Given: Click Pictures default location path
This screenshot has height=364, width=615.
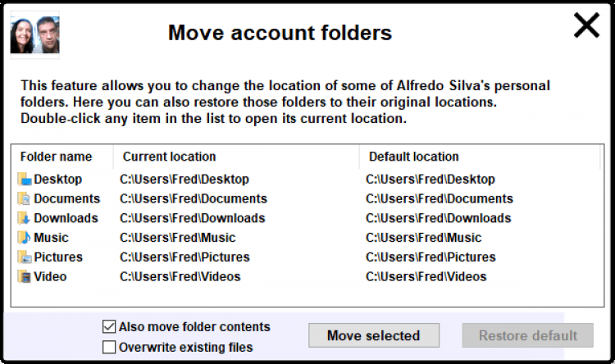Looking at the screenshot, I should [430, 257].
